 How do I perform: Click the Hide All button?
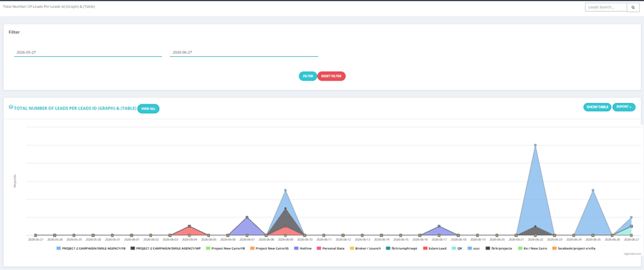coord(148,109)
